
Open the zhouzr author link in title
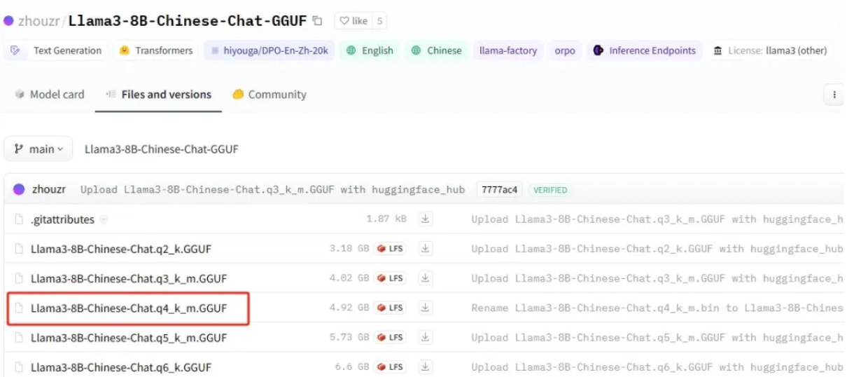39,21
